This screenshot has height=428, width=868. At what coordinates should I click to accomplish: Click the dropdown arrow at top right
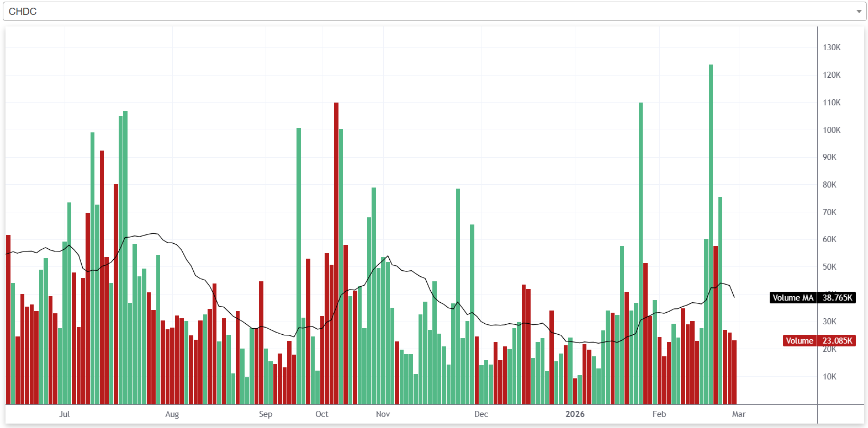(x=859, y=12)
